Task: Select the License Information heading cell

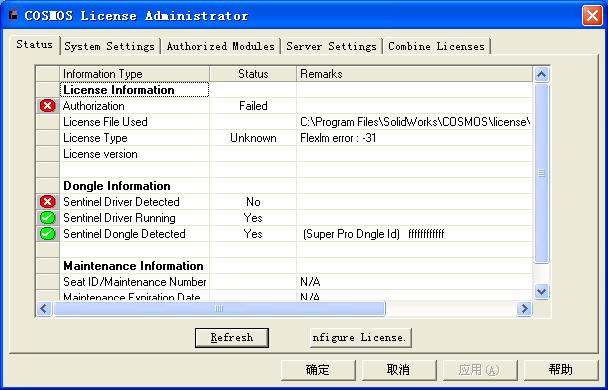Action: click(x=135, y=90)
